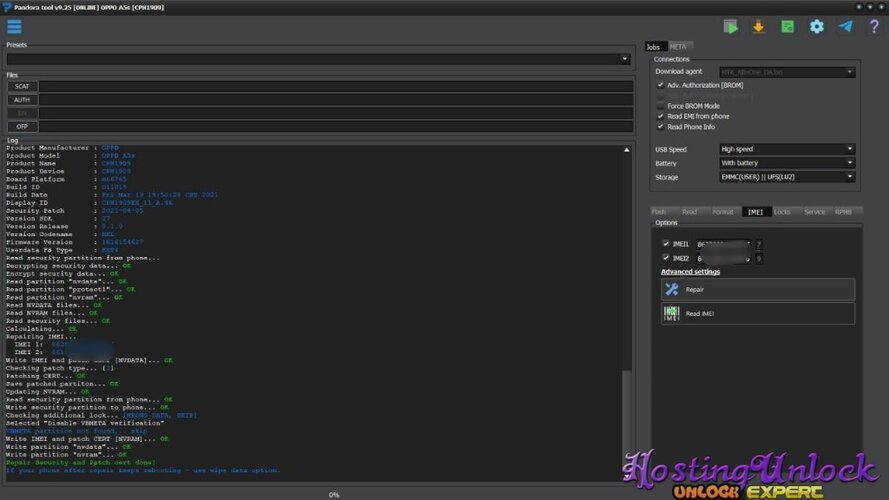Click the Read IMEI button
This screenshot has height=500, width=889.
tap(758, 313)
